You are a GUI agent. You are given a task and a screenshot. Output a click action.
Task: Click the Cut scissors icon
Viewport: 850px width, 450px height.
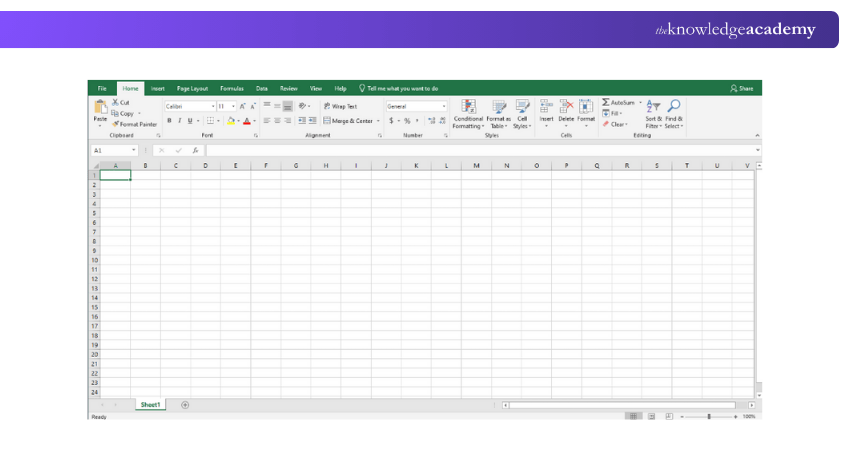(x=115, y=102)
